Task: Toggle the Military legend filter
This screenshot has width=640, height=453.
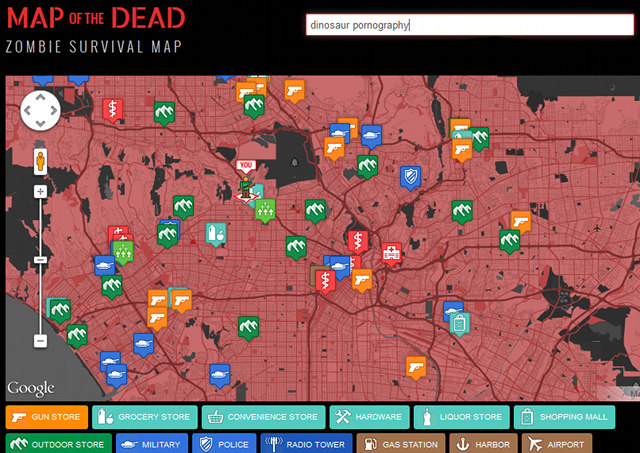Action: click(151, 444)
